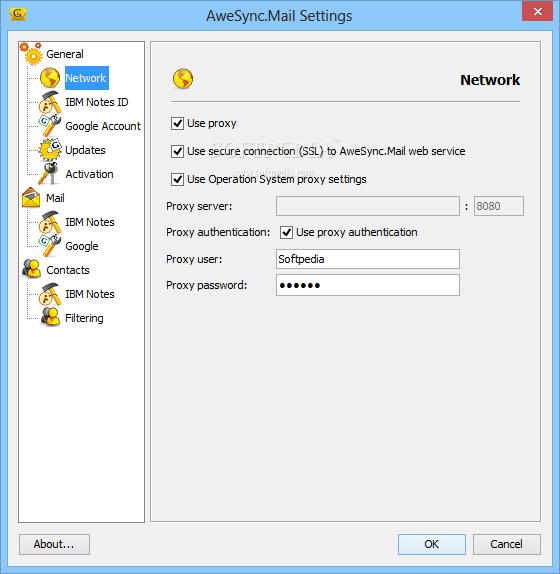Viewport: 560px width, 574px height.
Task: Open the About... dialog
Action: click(x=54, y=544)
